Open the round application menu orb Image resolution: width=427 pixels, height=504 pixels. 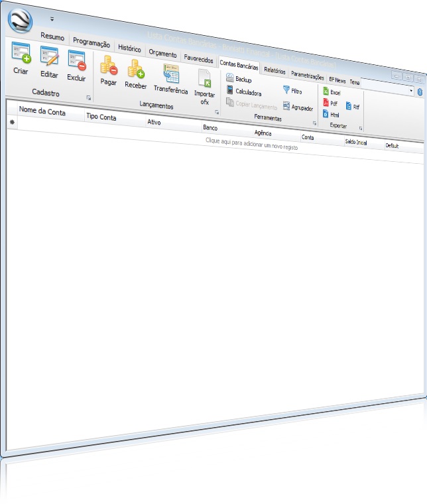[21, 21]
